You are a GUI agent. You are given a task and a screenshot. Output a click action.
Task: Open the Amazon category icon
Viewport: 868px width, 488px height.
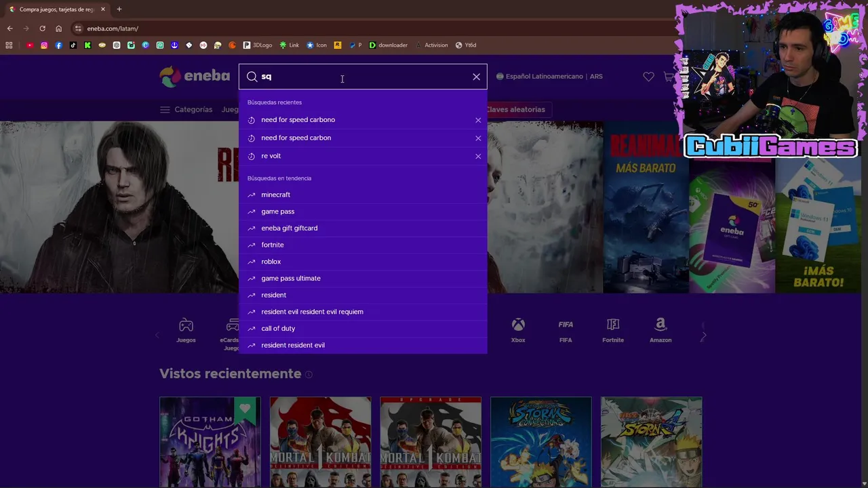pos(660,331)
